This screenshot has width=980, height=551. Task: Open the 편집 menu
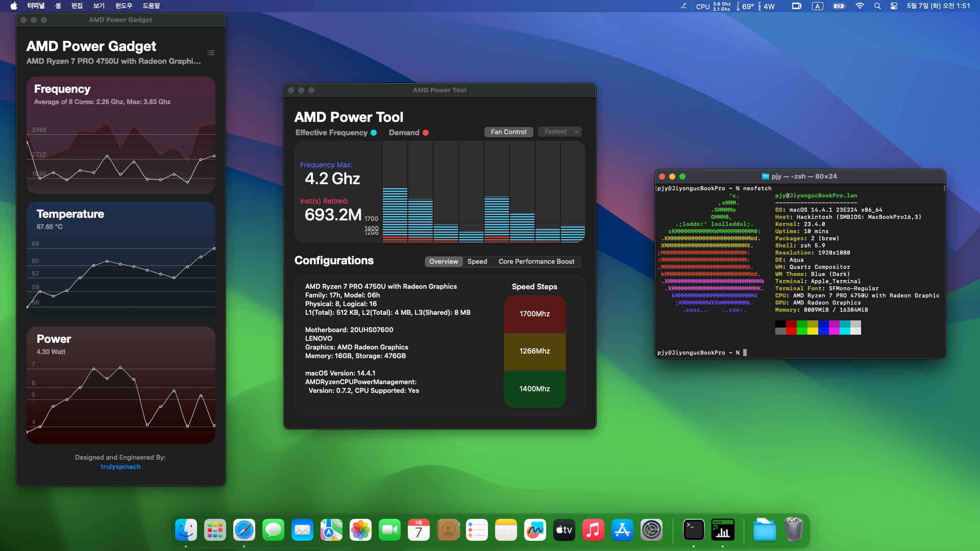(x=77, y=6)
